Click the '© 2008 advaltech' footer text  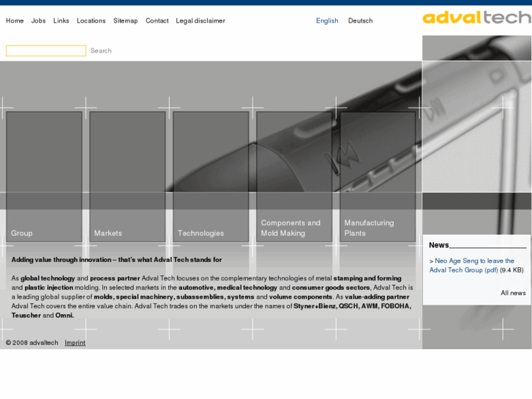(32, 343)
